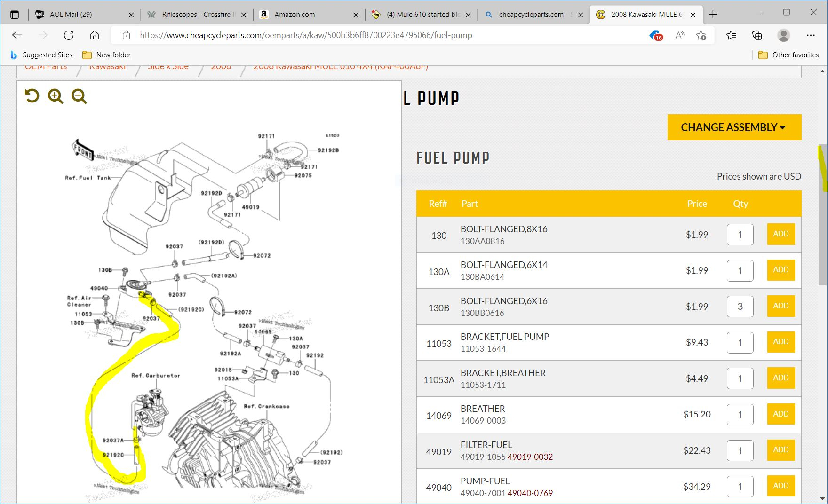828x504 pixels.
Task: Open tab actions menu
Action: click(15, 15)
